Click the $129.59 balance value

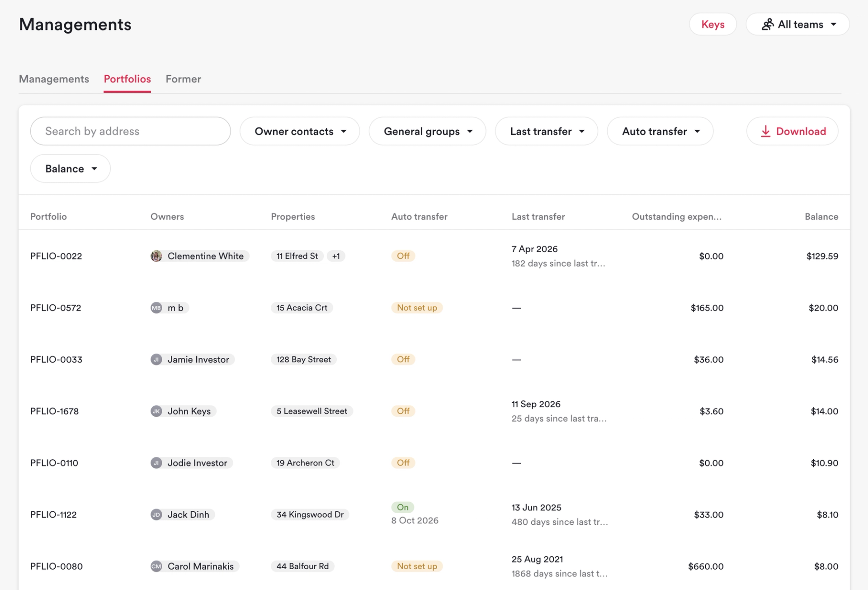[822, 256]
